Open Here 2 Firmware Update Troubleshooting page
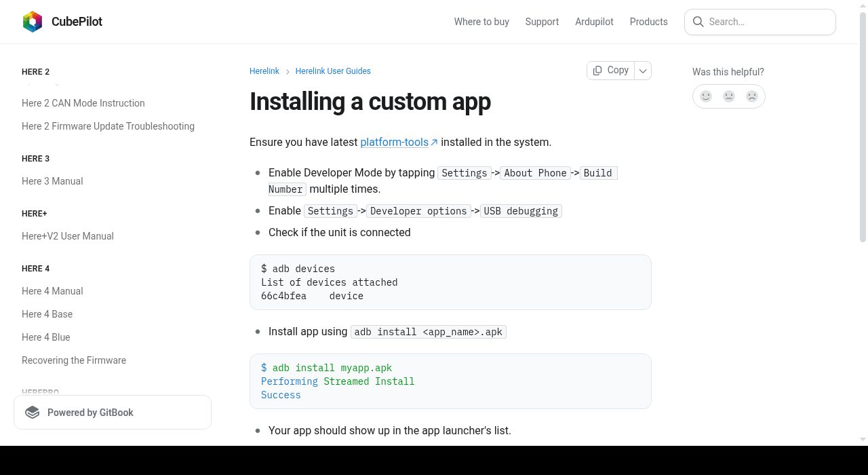Screen dimensions: 868x475 (108, 126)
